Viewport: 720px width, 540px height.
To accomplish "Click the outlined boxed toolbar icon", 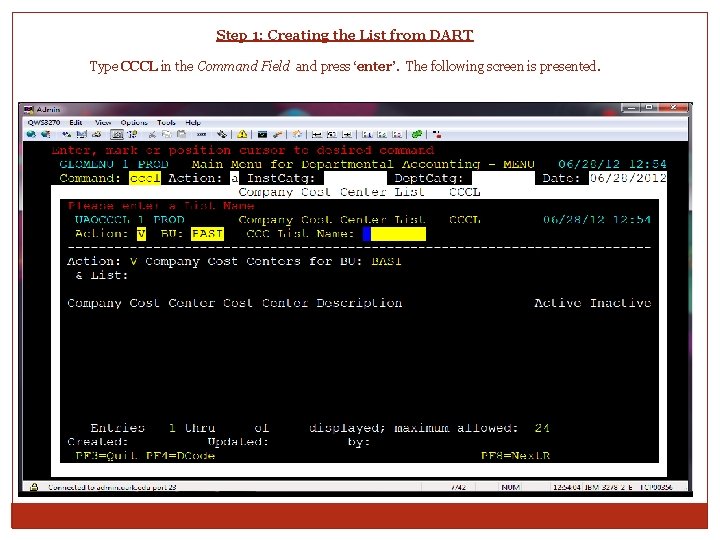I will point(117,134).
